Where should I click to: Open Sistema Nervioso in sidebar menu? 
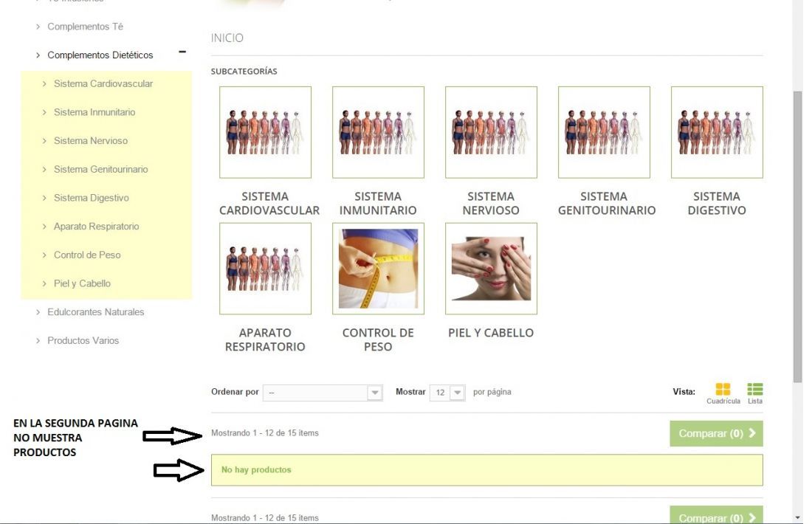91,140
